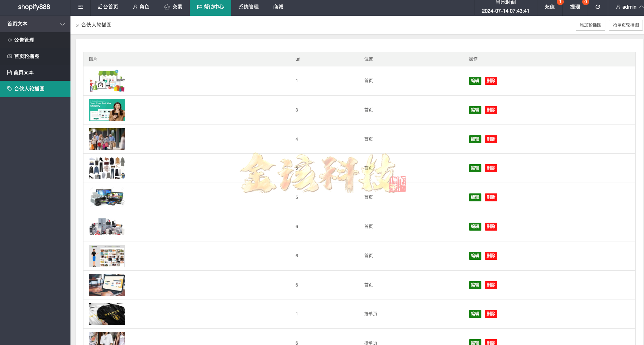Click the flag icon on 帮助中心 menu

pyautogui.click(x=198, y=7)
